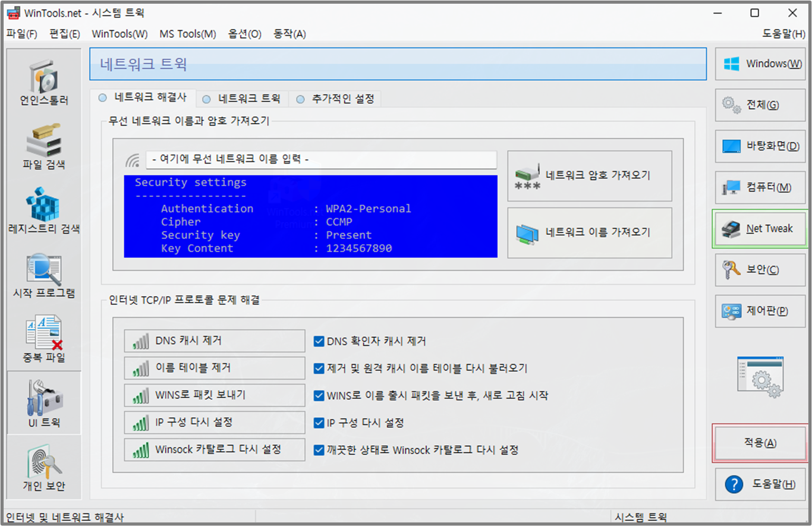Open the Windows(W) tweak section

click(x=760, y=64)
